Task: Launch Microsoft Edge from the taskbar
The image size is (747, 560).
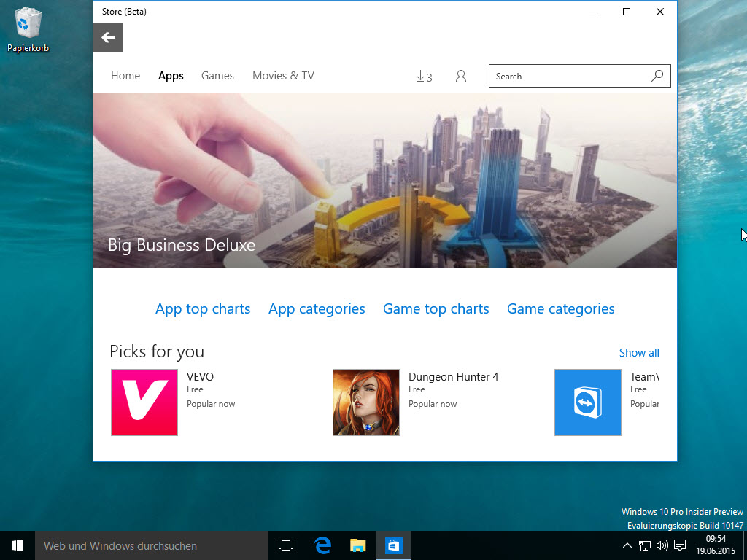Action: tap(322, 545)
